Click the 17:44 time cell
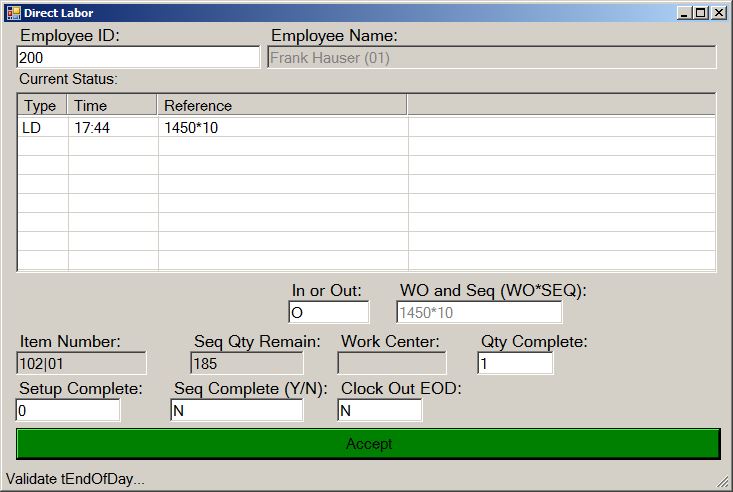The height and width of the screenshot is (492, 733). click(112, 127)
